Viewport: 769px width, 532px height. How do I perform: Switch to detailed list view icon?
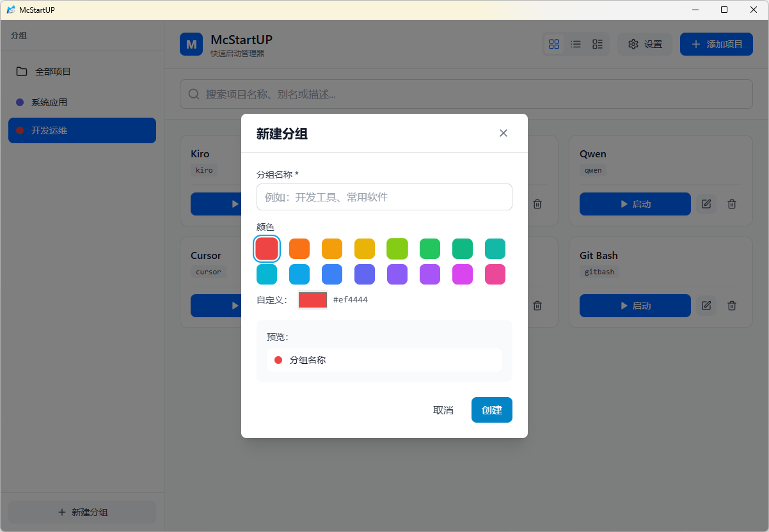[598, 44]
